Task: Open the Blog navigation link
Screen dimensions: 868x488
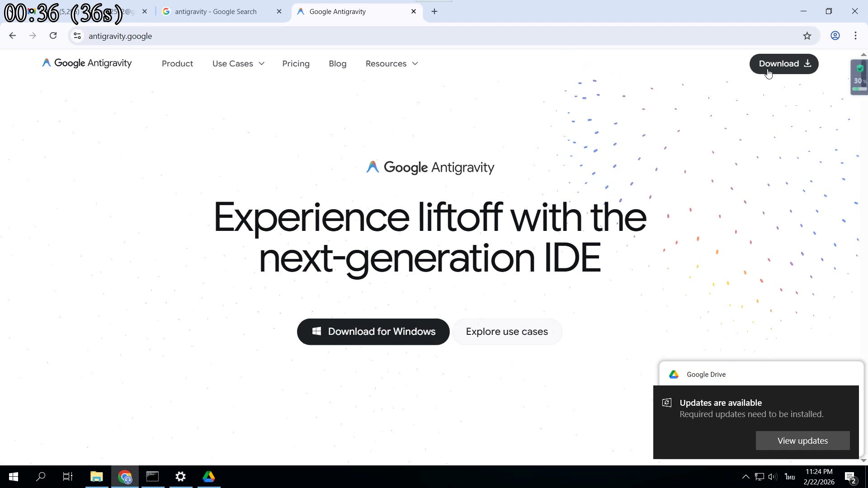Action: pyautogui.click(x=337, y=64)
